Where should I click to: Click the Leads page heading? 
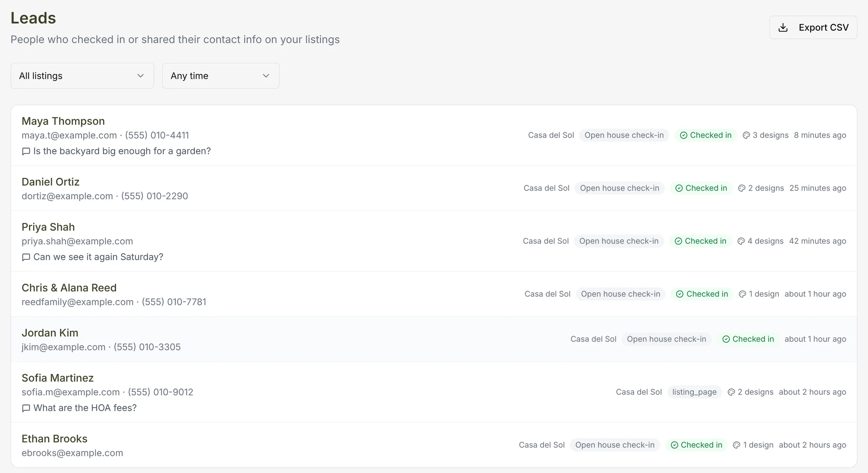tap(33, 18)
